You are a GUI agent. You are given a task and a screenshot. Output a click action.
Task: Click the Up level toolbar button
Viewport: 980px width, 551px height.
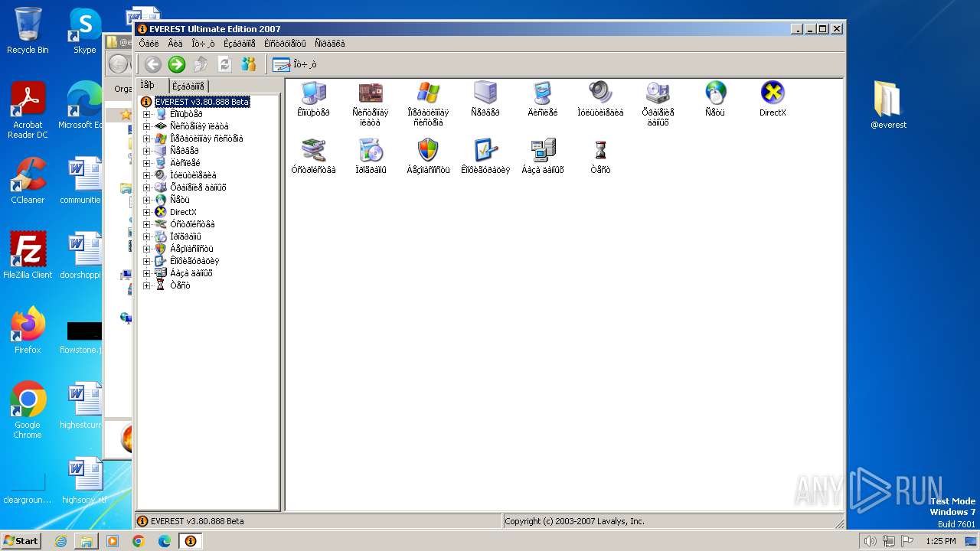tap(201, 64)
